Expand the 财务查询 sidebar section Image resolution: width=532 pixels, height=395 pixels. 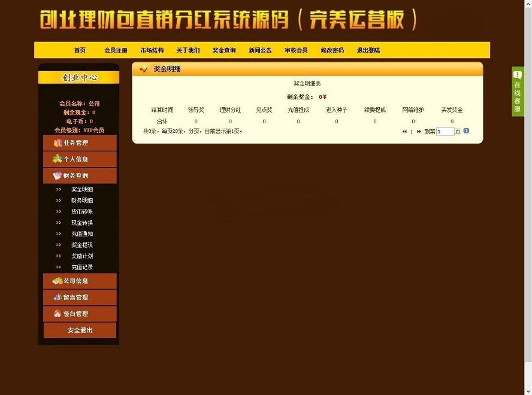point(80,176)
